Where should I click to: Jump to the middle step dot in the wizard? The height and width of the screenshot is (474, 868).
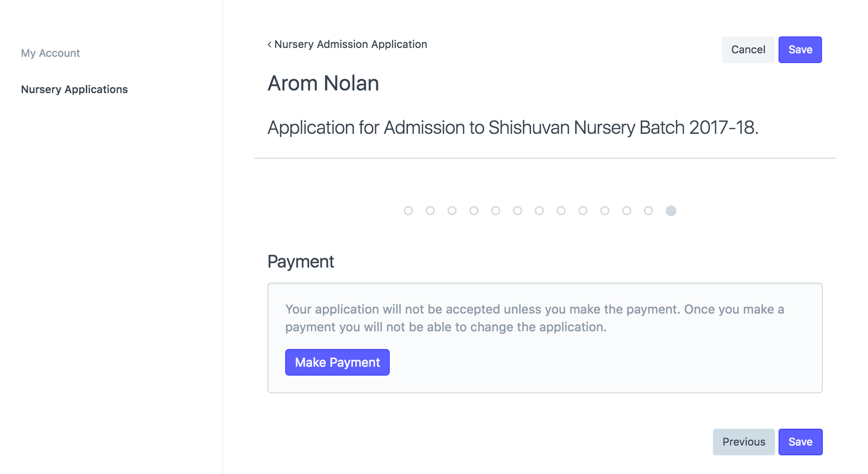tap(539, 210)
